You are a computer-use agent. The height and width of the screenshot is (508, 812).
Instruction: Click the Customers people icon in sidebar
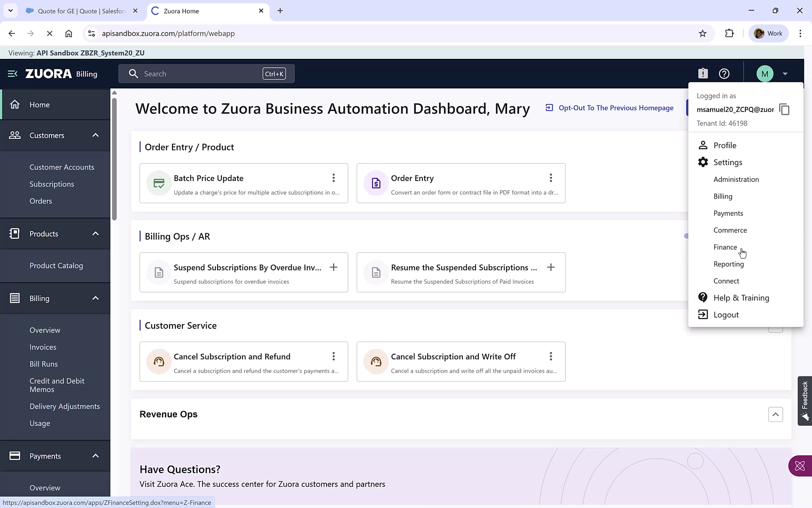pyautogui.click(x=15, y=135)
